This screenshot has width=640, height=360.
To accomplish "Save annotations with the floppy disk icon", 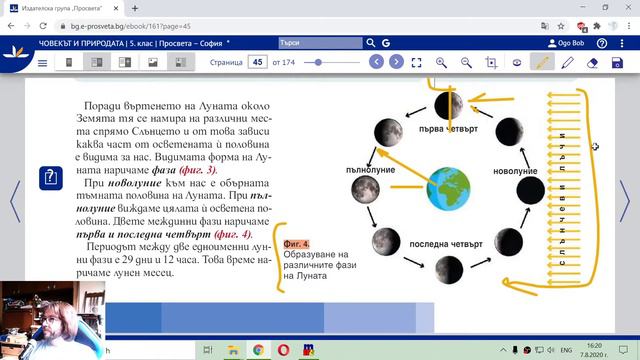I will (617, 62).
